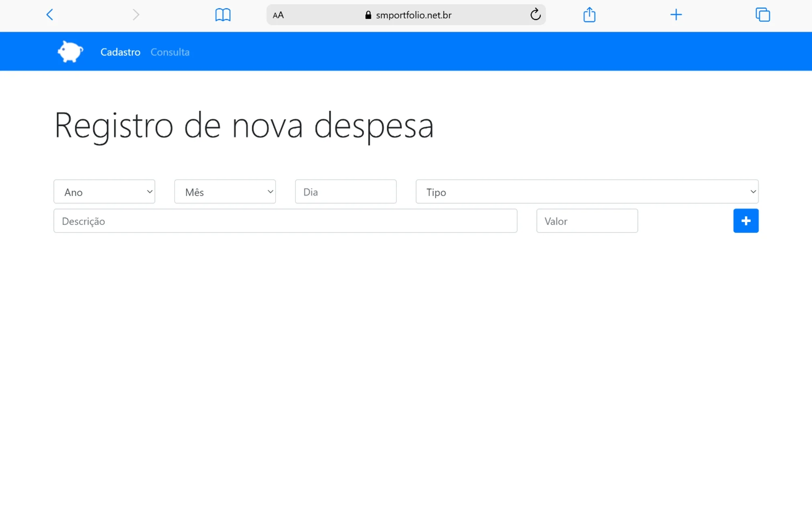
Task: Open the share sheet icon
Action: [x=589, y=15]
